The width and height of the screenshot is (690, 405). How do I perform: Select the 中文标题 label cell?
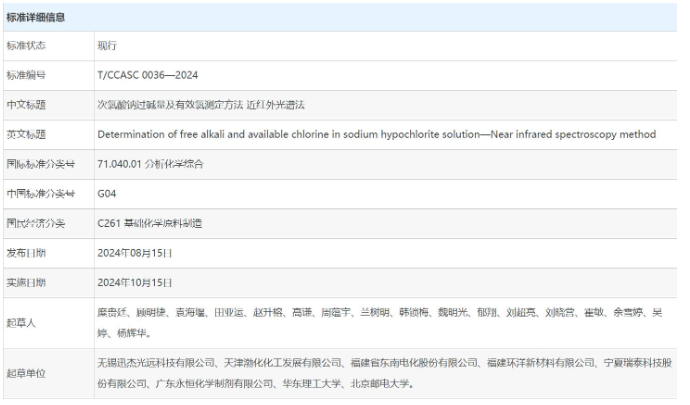click(x=26, y=104)
